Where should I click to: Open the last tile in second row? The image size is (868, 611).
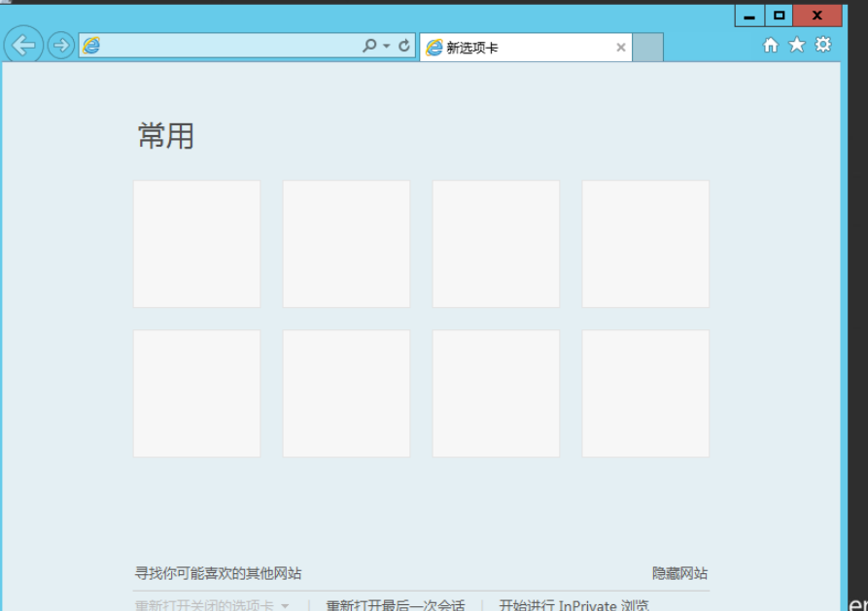pos(645,393)
